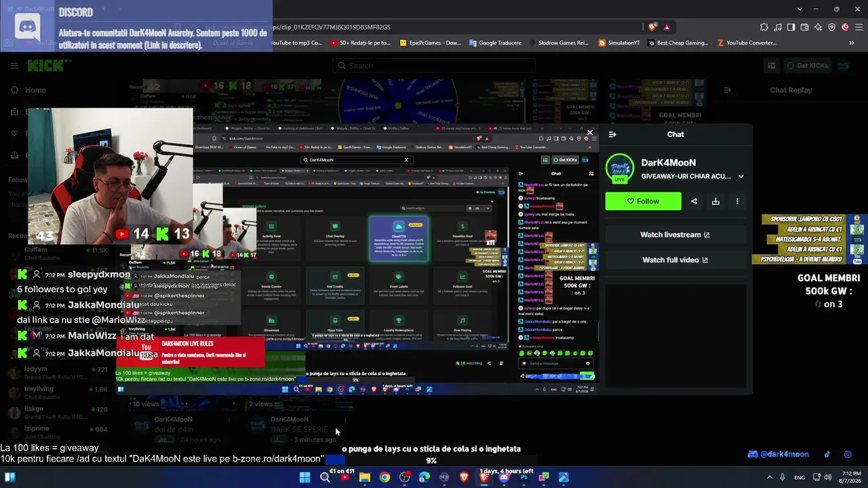Screen dimensions: 868x488
Task: Open the Kick profile avatar menu
Action: 843,66
